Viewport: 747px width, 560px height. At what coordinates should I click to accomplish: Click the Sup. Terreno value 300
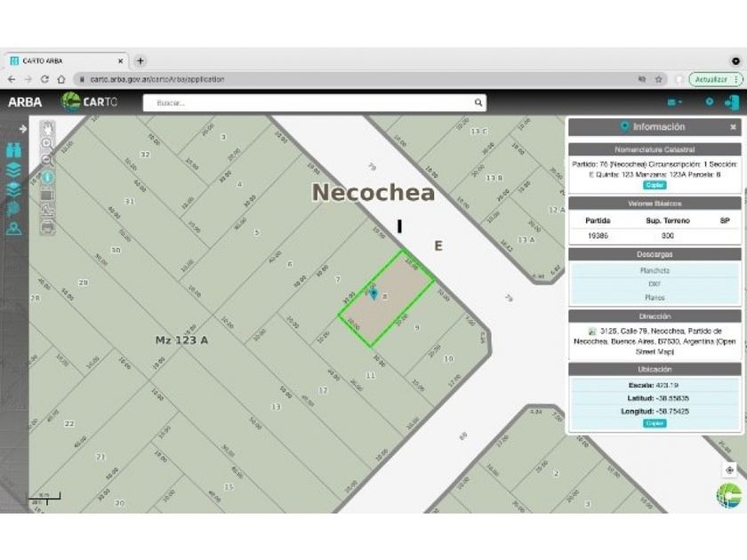click(668, 236)
